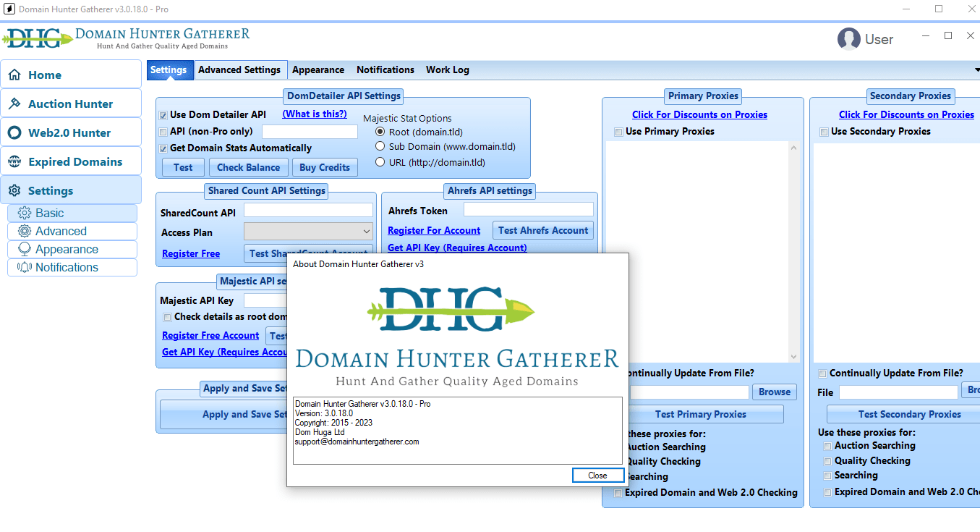
Task: Open Majestic Register Free Account link
Action: coord(210,335)
